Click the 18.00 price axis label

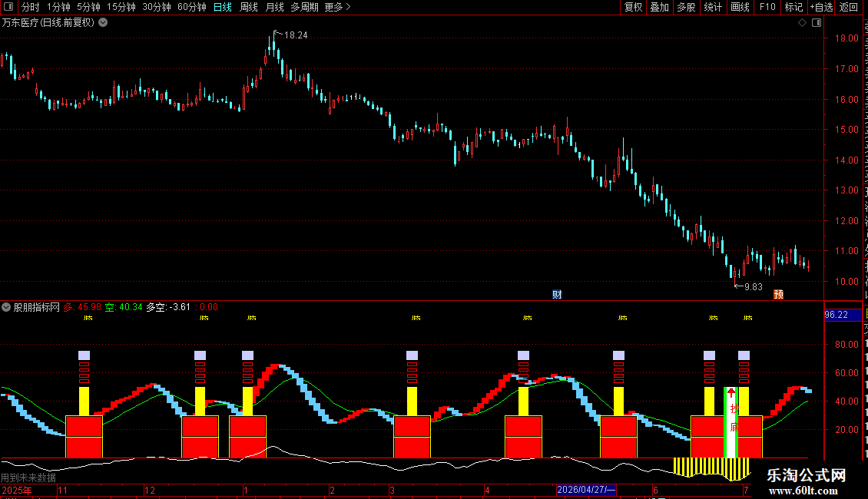click(846, 38)
